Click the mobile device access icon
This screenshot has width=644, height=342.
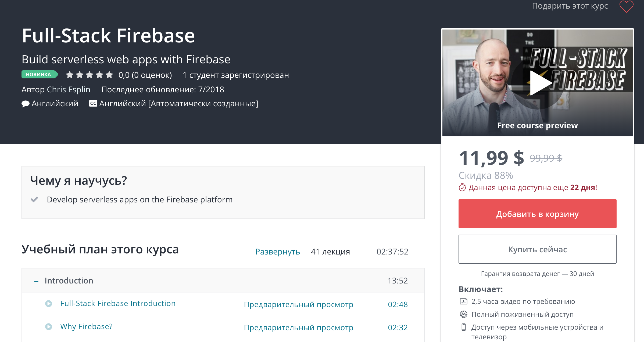point(464,327)
